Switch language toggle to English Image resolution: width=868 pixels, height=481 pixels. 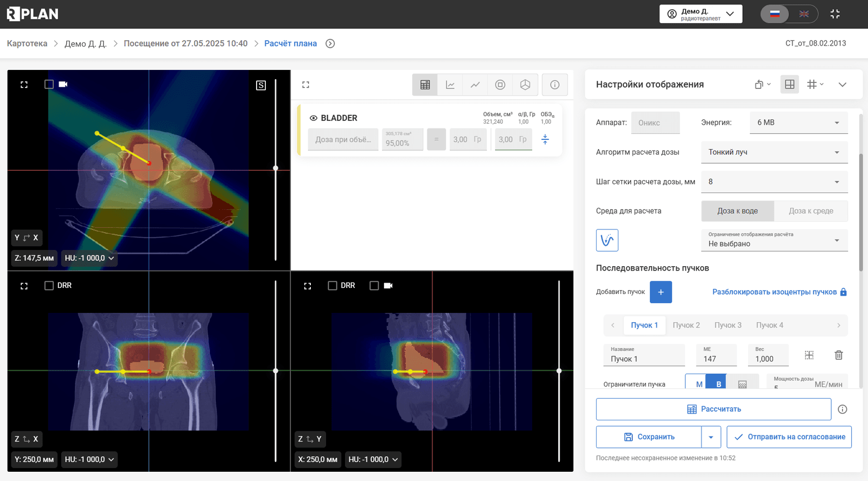click(804, 14)
